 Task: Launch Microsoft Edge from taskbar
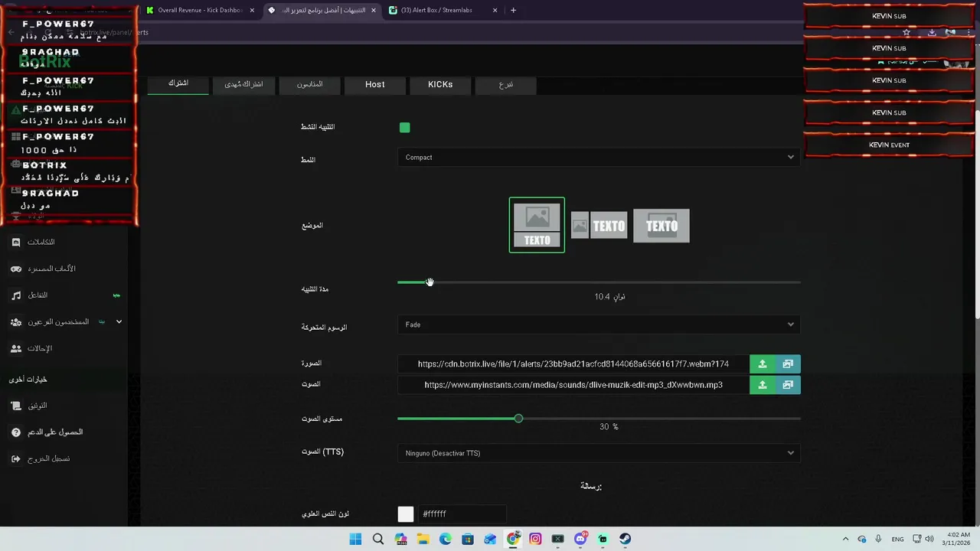click(x=446, y=540)
